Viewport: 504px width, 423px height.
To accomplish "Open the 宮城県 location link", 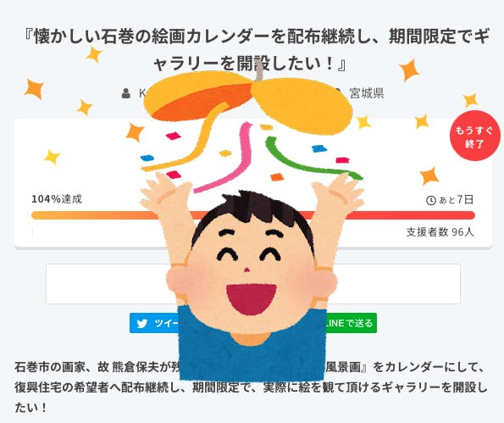I will [367, 93].
